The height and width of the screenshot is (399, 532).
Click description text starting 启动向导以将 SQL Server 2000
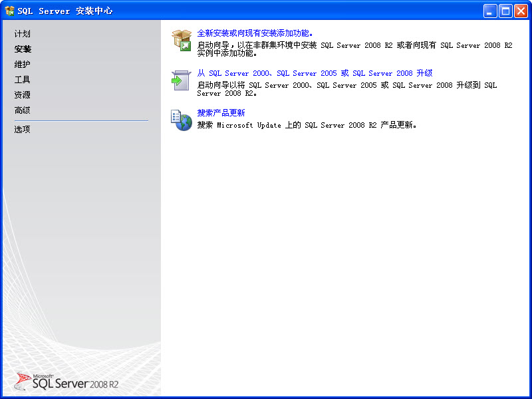346,89
